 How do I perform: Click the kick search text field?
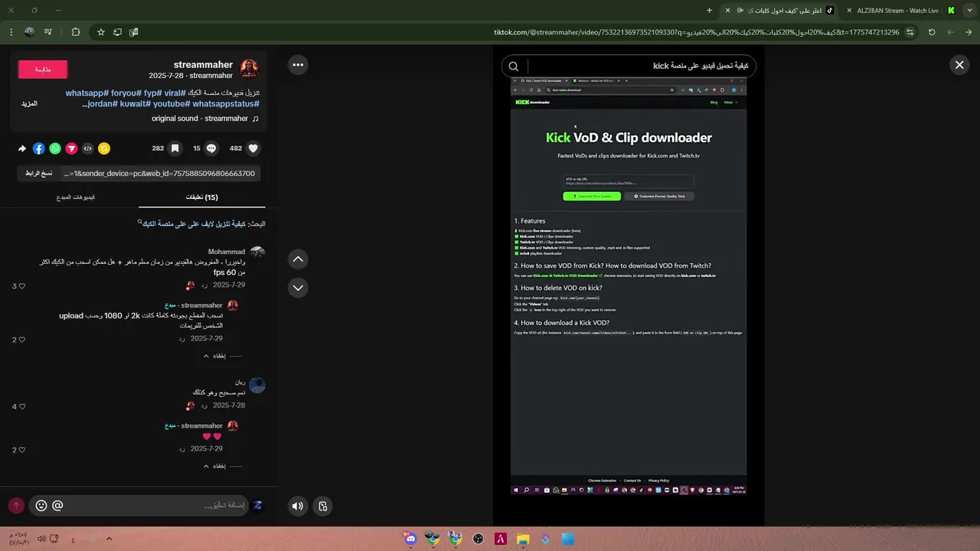point(639,67)
